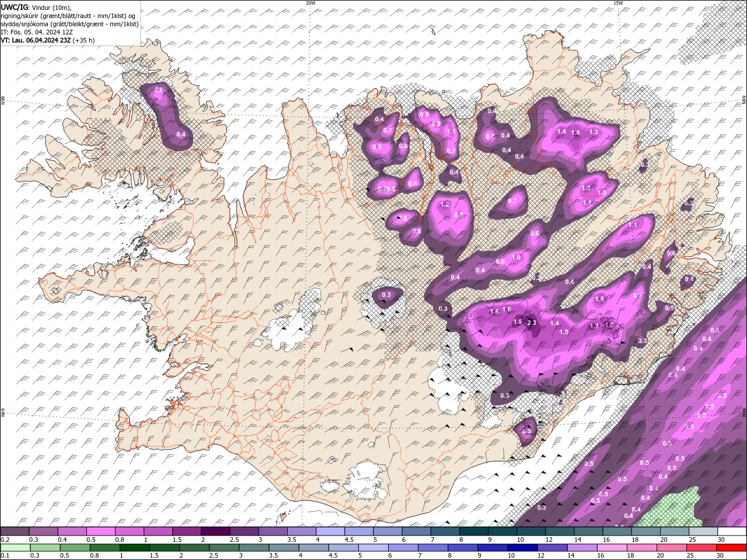The width and height of the screenshot is (747, 560).
Task: Click the "0.2" label in the snow legend scale
Action: (x=5, y=540)
